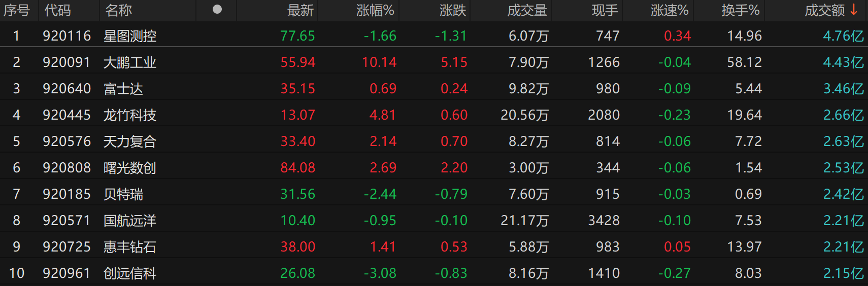Select 曙光数创 in the list
This screenshot has height=286, width=868.
[x=130, y=168]
